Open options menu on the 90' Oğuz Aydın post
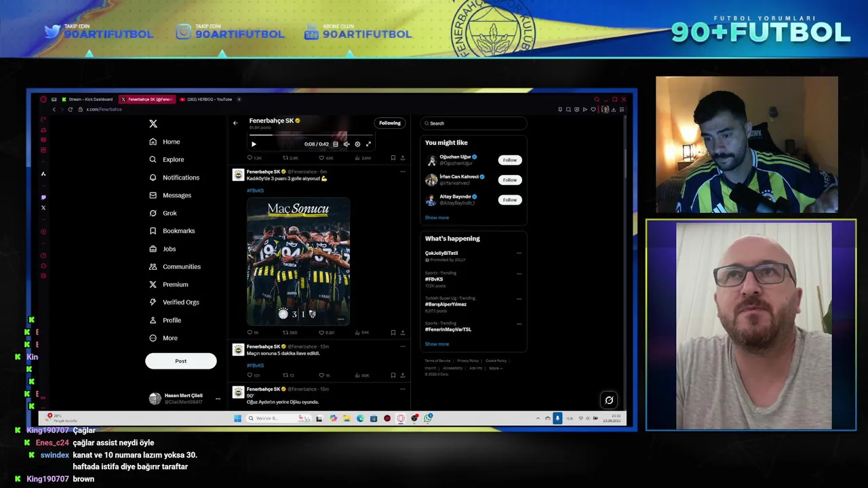 click(x=402, y=389)
